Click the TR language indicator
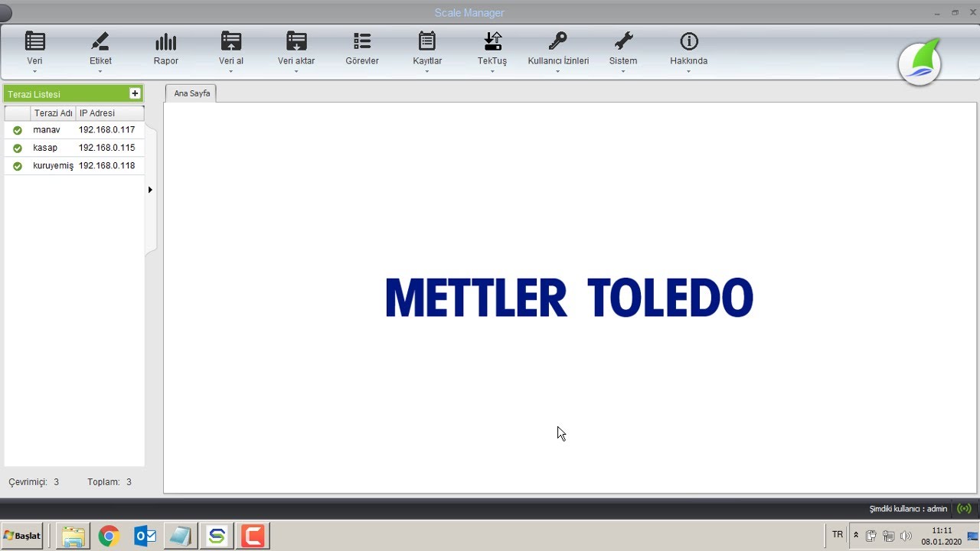980x551 pixels. 838,535
